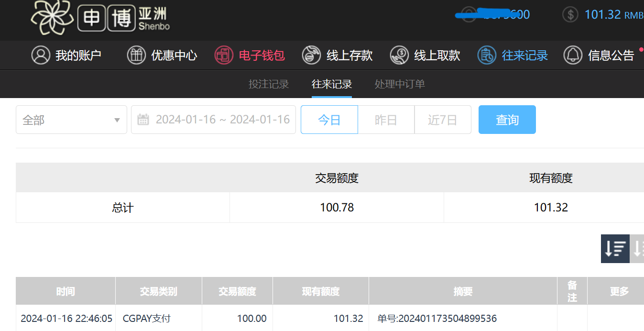Click the 查询 search button
The height and width of the screenshot is (331, 644).
click(507, 120)
